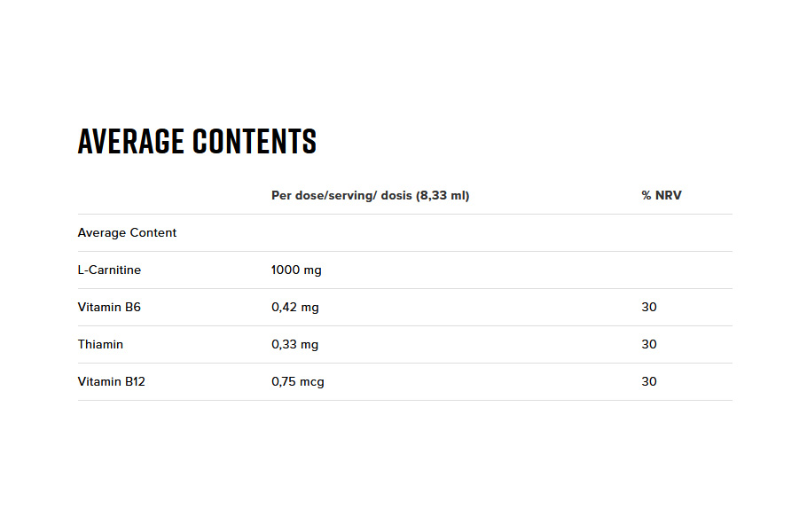Click the 1000 mg L-Carnitine value
This screenshot has height=532, width=807.
pos(296,270)
